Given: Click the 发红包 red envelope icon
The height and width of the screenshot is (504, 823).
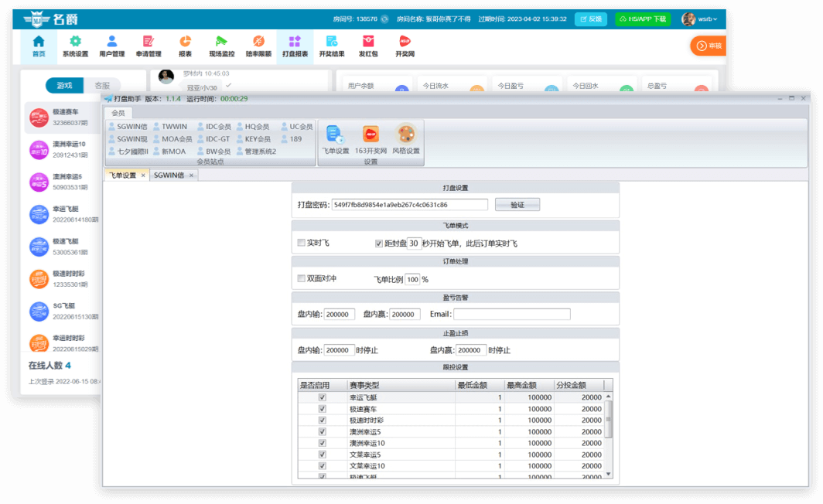Looking at the screenshot, I should pyautogui.click(x=368, y=46).
